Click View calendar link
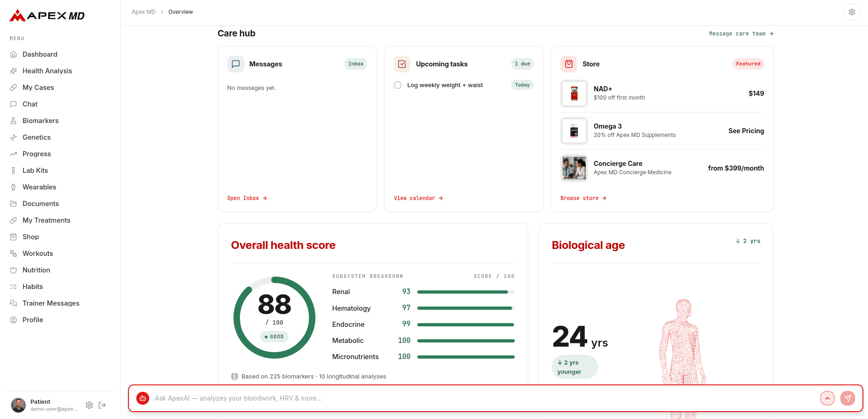Viewport: 868px width, 419px height. pos(419,198)
